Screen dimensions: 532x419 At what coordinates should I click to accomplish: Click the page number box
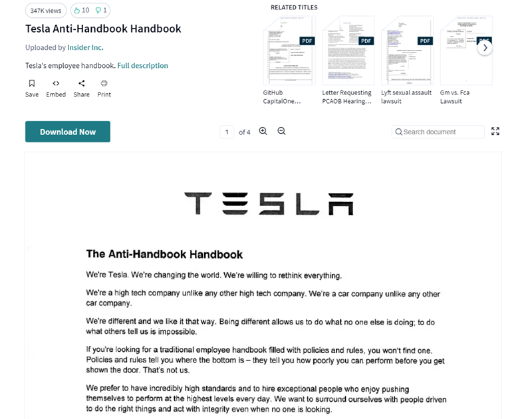coord(227,132)
